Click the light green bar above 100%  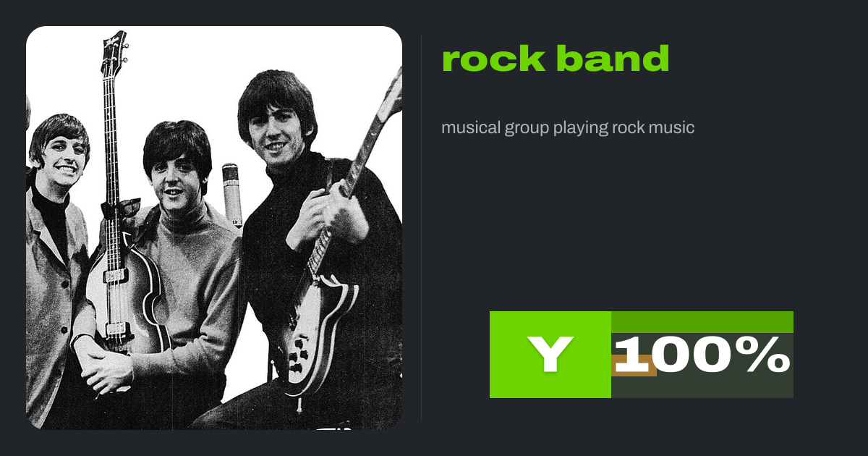pyautogui.click(x=702, y=322)
